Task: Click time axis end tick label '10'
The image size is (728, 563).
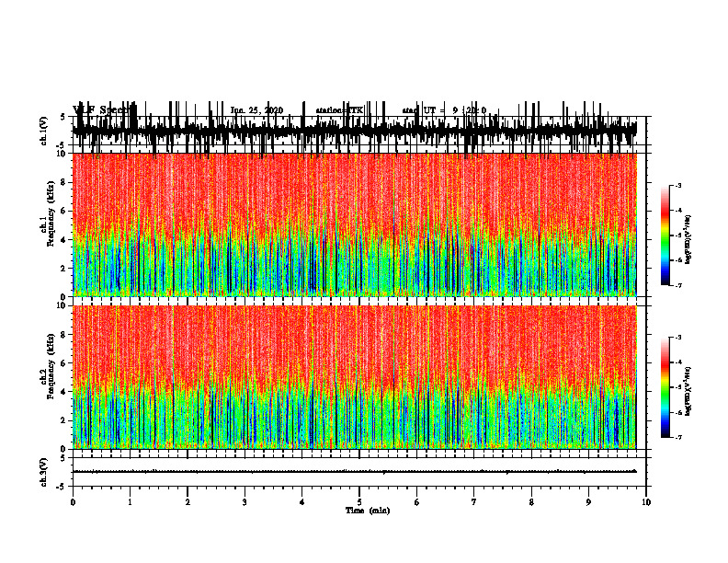Action: [646, 502]
